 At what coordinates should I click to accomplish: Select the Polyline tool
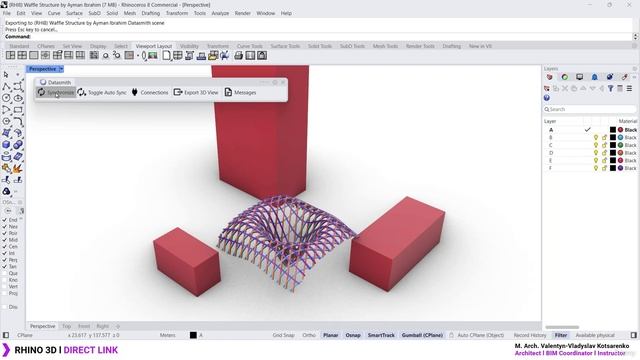pos(6,87)
